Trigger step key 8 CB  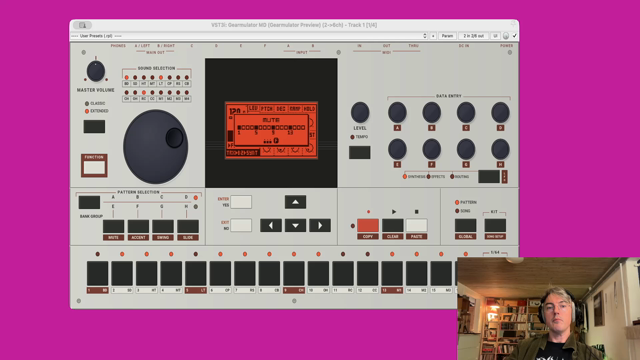tap(269, 273)
